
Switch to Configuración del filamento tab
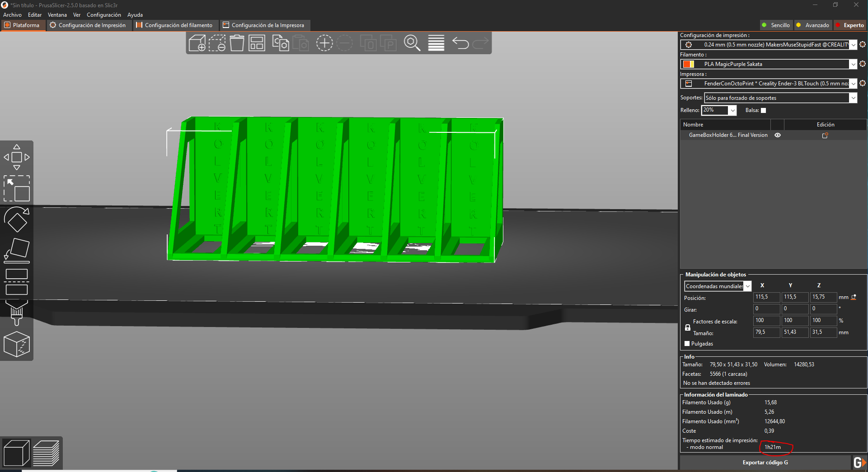tap(175, 25)
